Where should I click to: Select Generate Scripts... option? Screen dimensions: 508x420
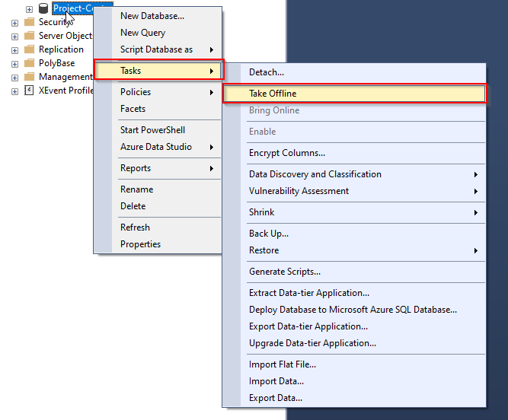[x=284, y=272]
